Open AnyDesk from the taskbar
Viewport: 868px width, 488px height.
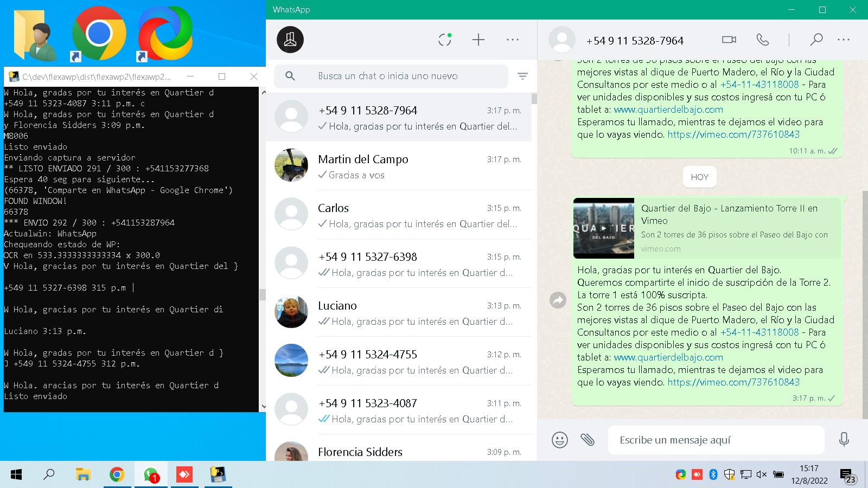pos(184,475)
